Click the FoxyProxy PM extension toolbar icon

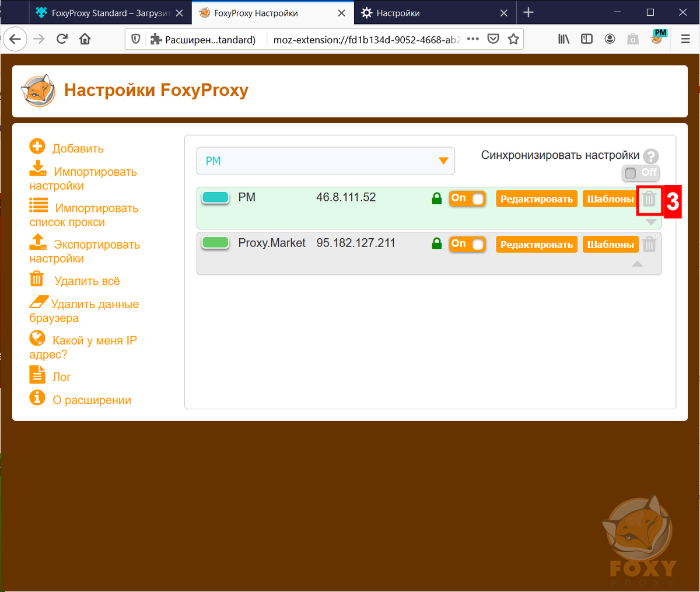tap(659, 39)
